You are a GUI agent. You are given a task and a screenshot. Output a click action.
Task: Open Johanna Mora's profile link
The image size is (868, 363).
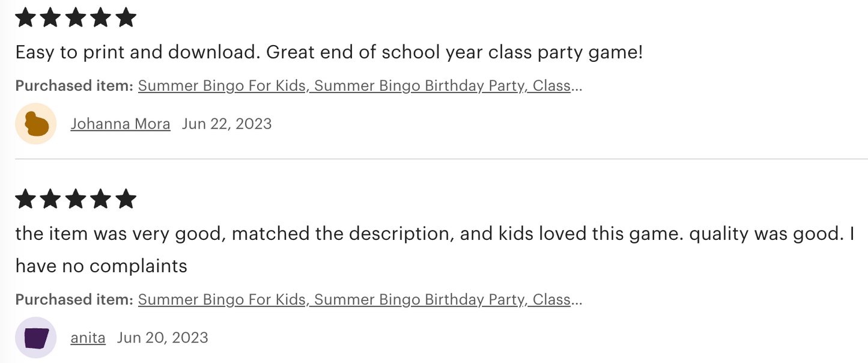(x=120, y=124)
